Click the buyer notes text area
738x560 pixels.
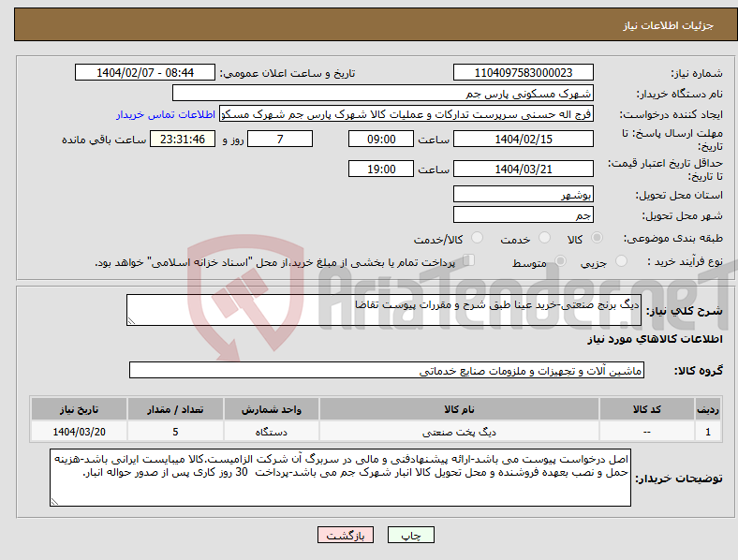tap(340, 478)
